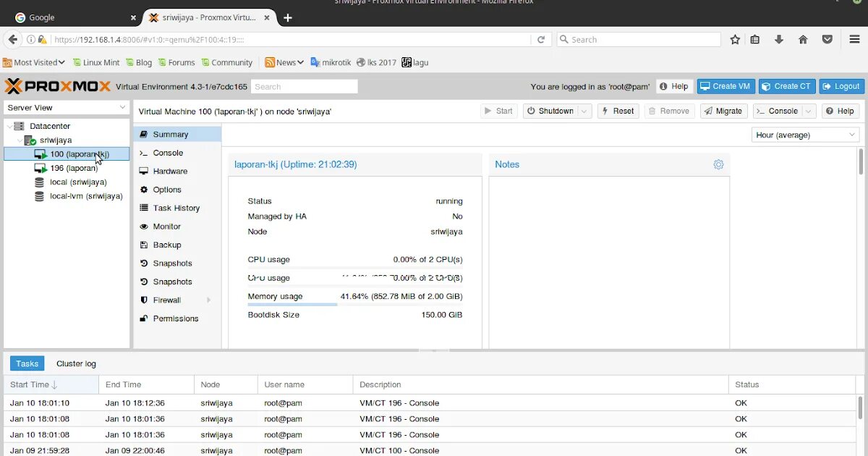Click the Migrate button
Viewport: 868px width, 456px height.
pos(723,111)
